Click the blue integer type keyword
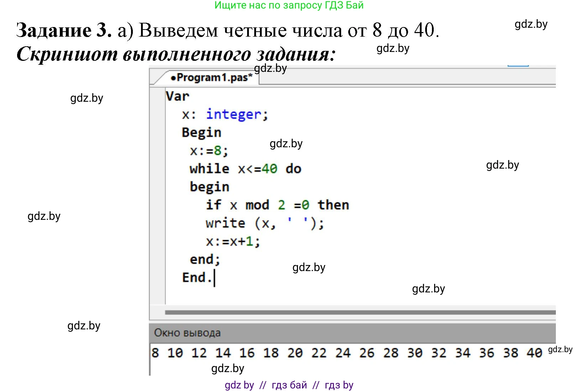This screenshot has width=579, height=392. coord(234,114)
